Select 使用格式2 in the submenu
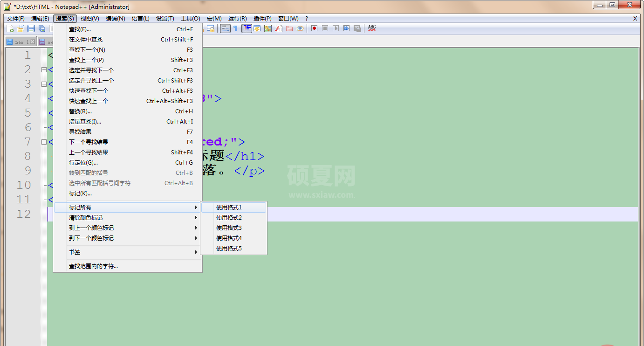The width and height of the screenshot is (644, 346). click(233, 218)
